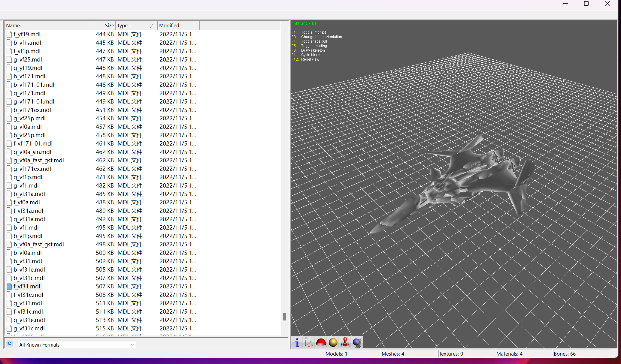Sort files by Name column header
Image resolution: width=621 pixels, height=364 pixels.
[49, 26]
